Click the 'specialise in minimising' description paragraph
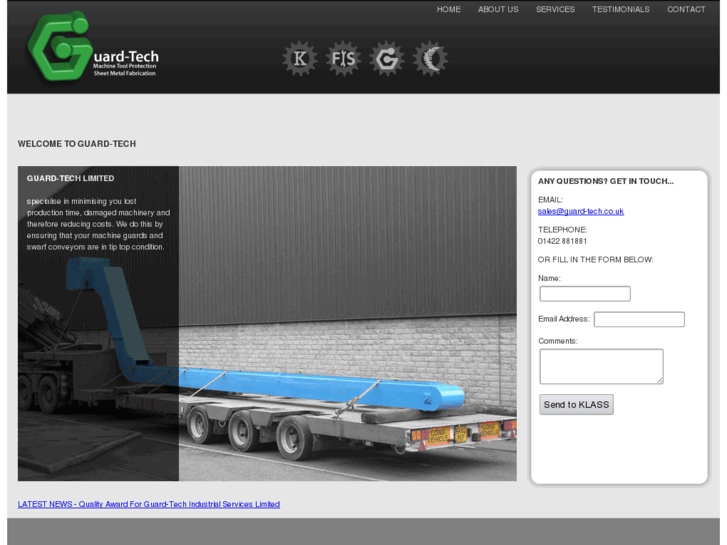 pos(98,224)
